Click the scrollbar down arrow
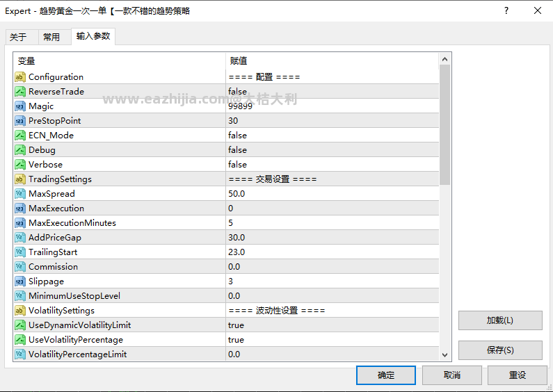The image size is (553, 392). coord(444,354)
